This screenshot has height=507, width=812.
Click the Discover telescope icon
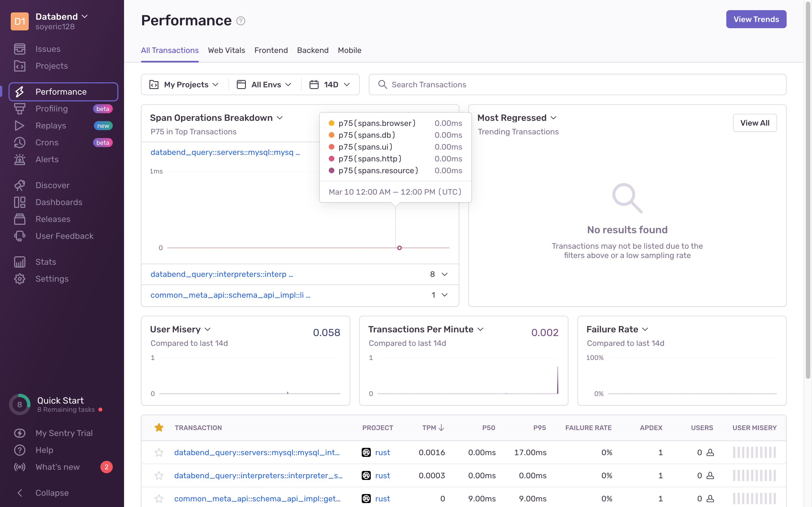click(19, 185)
